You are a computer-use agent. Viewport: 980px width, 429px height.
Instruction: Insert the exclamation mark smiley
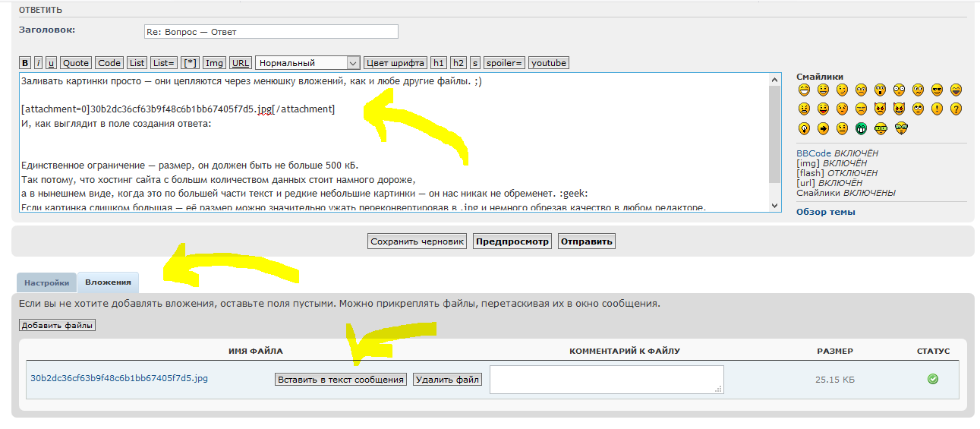[x=937, y=109]
